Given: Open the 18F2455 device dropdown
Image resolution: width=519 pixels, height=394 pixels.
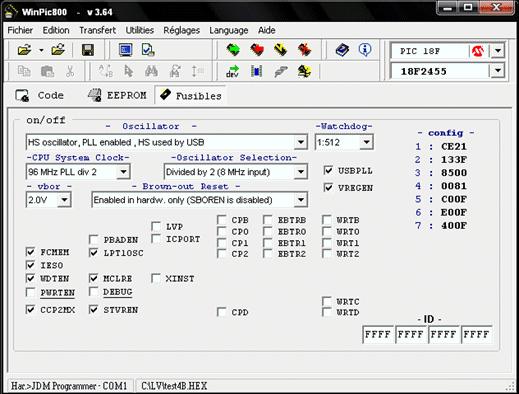Looking at the screenshot, I should 498,71.
